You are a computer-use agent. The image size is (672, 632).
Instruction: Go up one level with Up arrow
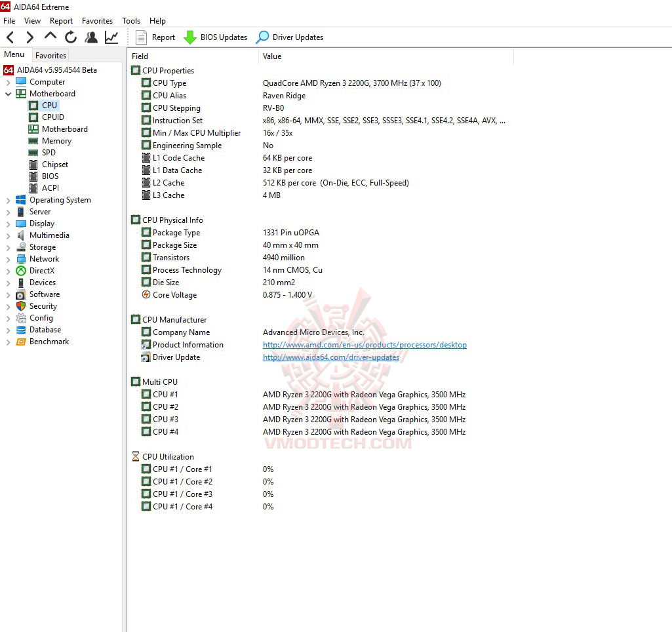[50, 37]
